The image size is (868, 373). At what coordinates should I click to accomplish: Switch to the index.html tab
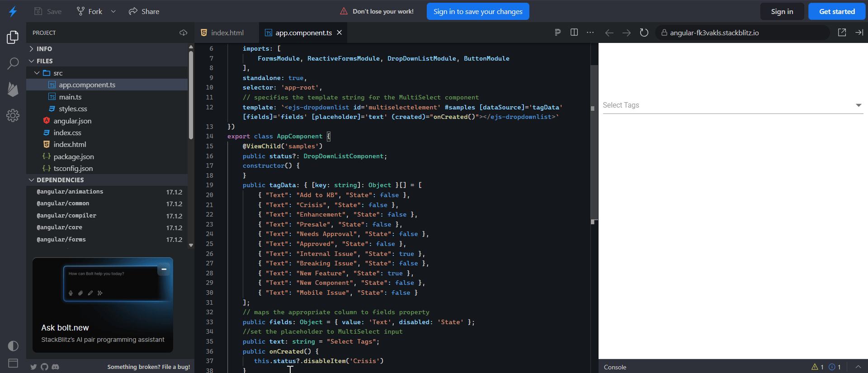coord(227,33)
